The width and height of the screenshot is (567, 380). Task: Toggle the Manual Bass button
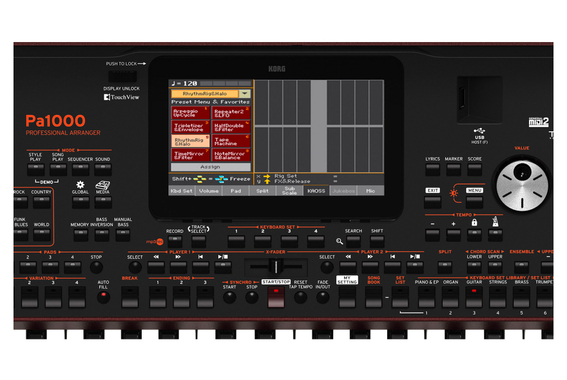123,235
